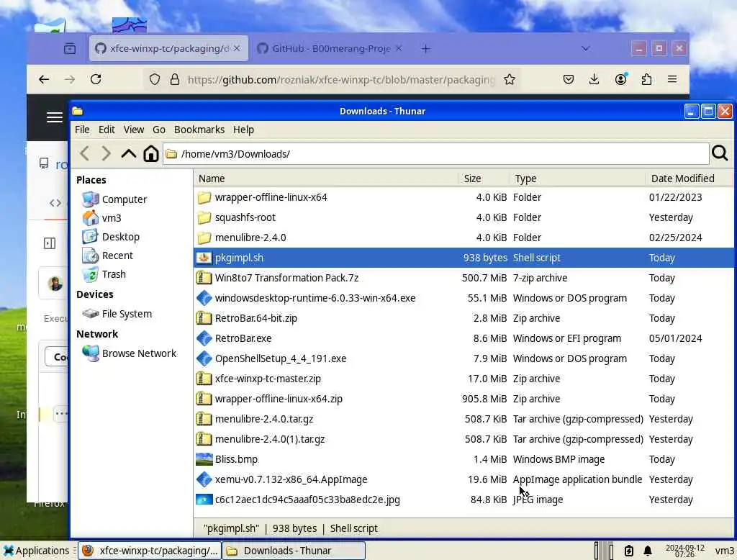Viewport: 737px width, 560px height.
Task: Activate Firefox taskbar button
Action: pyautogui.click(x=150, y=551)
